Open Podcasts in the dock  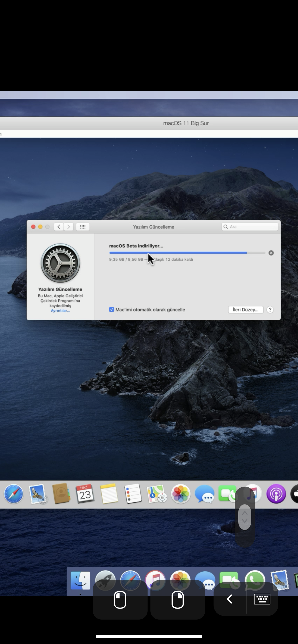[x=276, y=494]
